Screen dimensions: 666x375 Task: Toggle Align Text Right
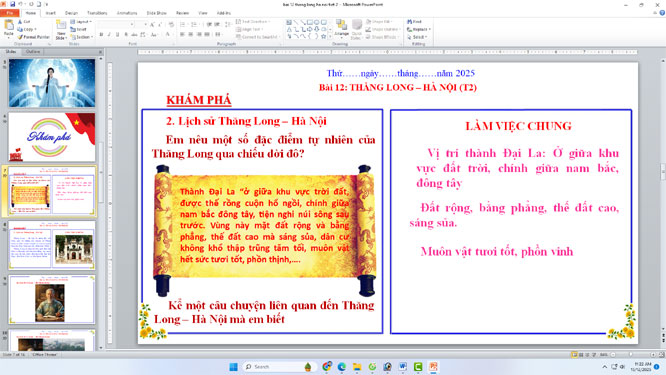199,34
